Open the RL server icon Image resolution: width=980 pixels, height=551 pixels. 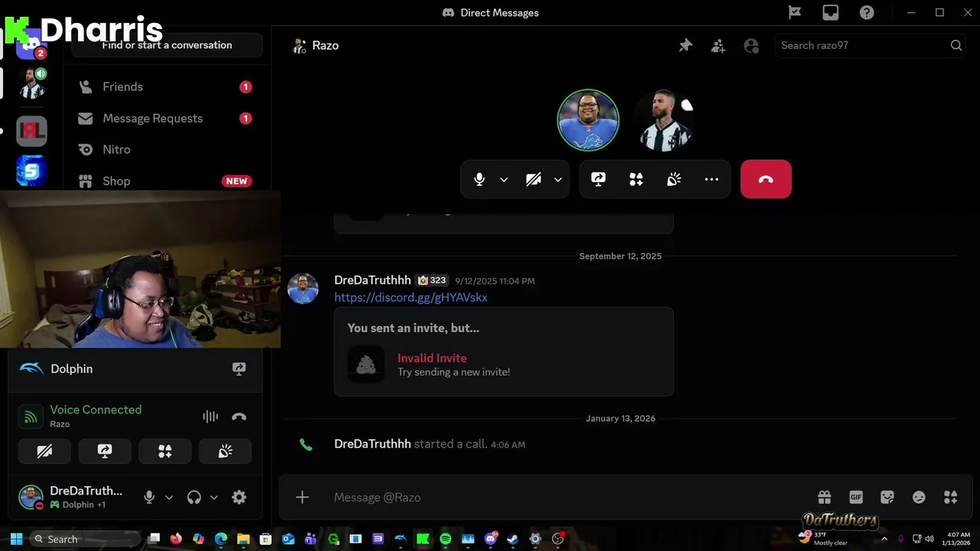[31, 131]
